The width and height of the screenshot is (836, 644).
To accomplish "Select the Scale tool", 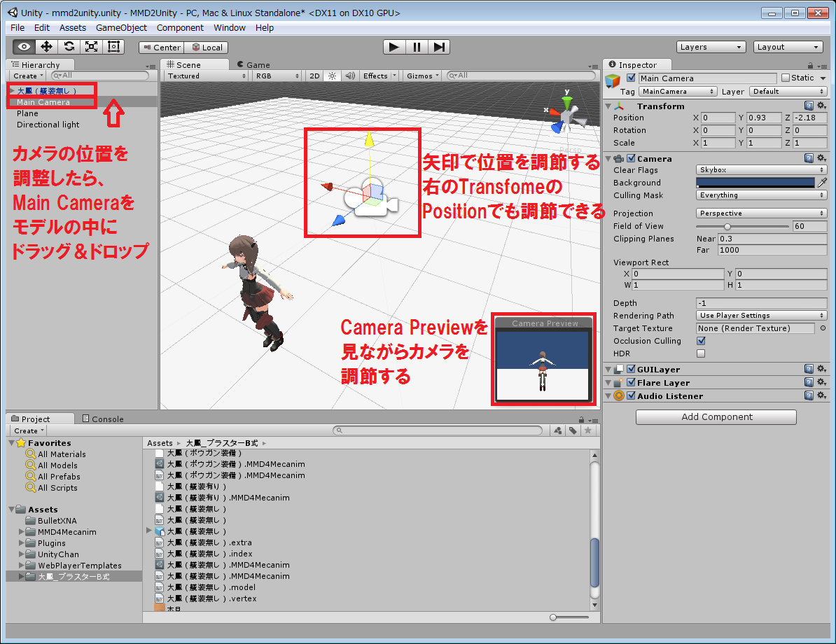I will tap(91, 47).
